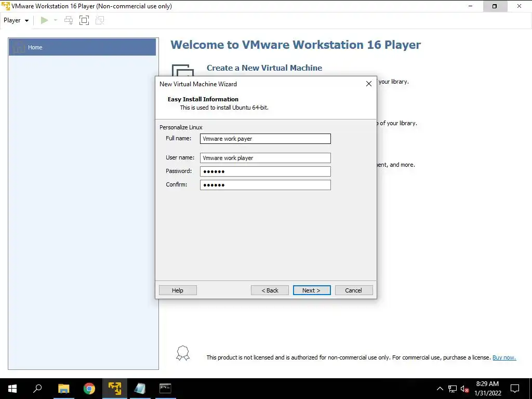This screenshot has height=399, width=532.
Task: Cancel the New Virtual Machine Wizard
Action: (353, 290)
